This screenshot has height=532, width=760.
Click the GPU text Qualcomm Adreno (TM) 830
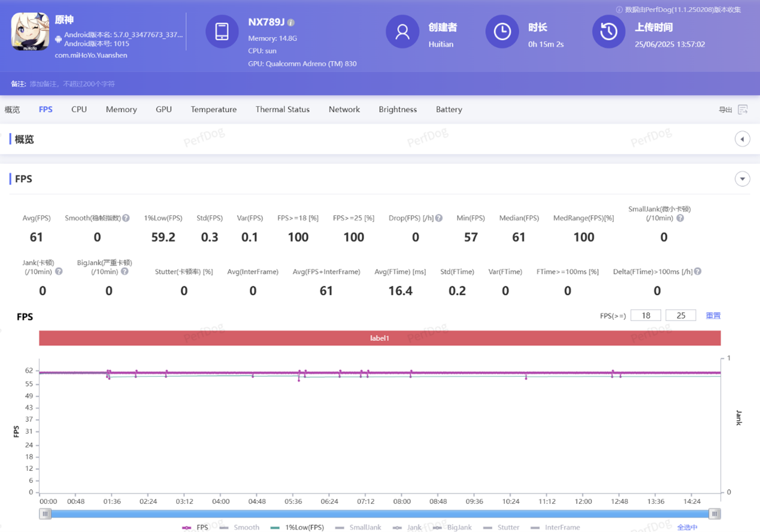click(x=302, y=64)
